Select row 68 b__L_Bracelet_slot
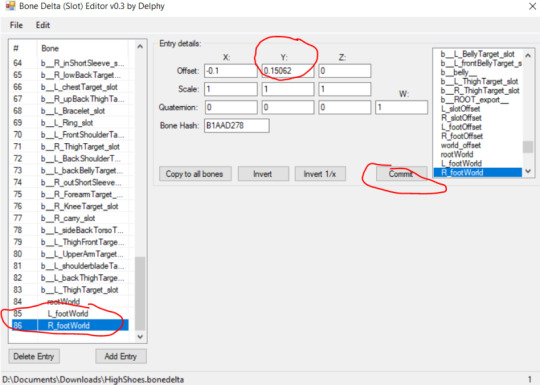Viewport: 540px width, 385px height. coord(70,111)
